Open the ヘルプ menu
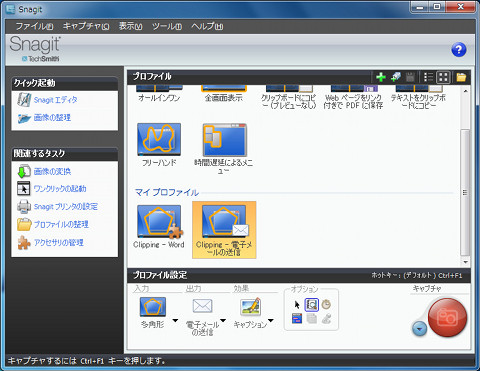480x371 pixels. (207, 26)
